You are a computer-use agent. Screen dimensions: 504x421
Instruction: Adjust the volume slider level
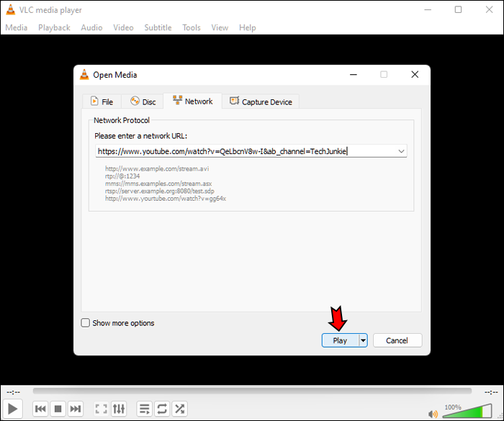coord(468,411)
